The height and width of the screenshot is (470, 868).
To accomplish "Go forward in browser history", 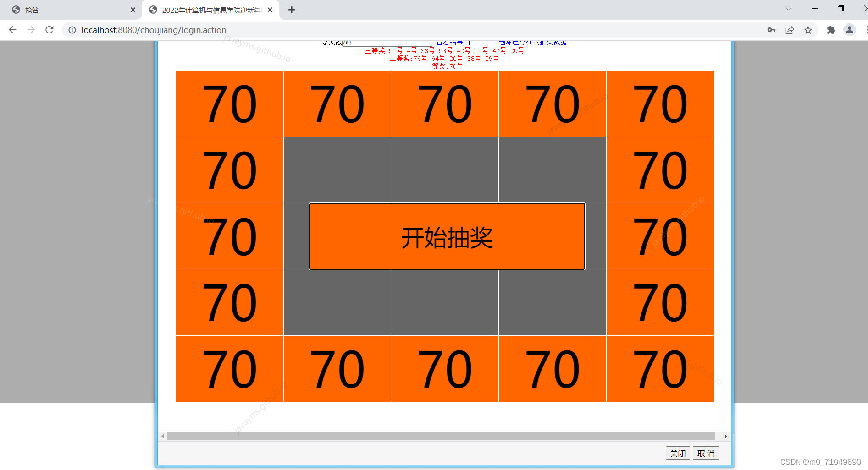I will tap(31, 30).
